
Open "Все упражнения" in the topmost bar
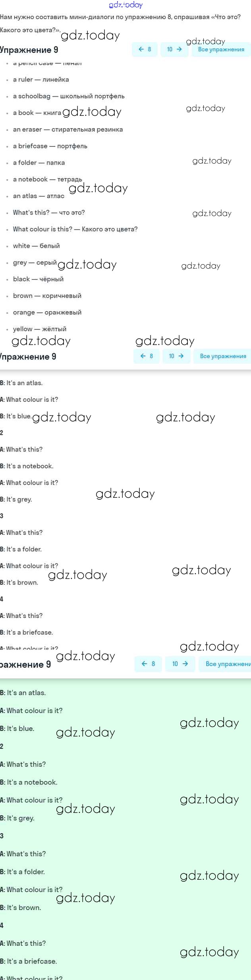point(221,49)
